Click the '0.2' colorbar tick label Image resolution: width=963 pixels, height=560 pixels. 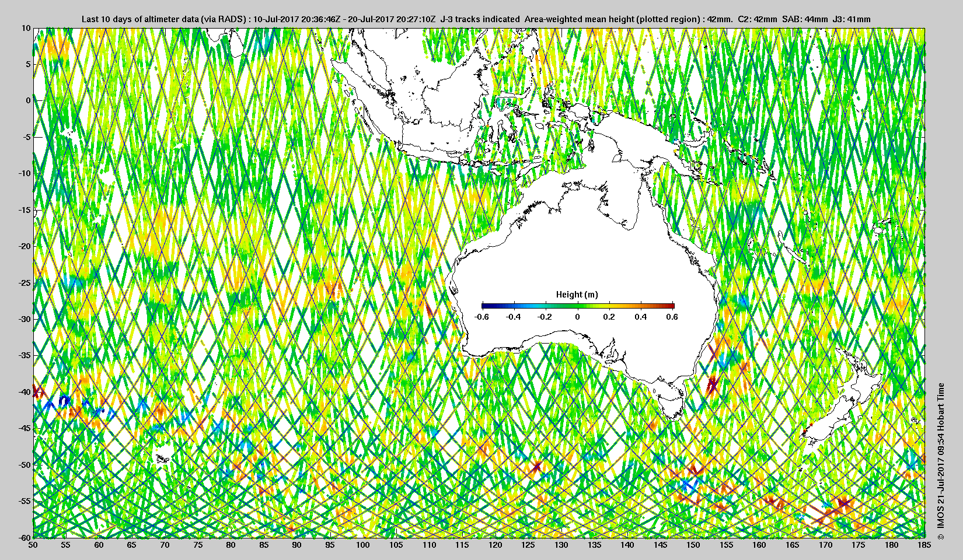click(609, 317)
